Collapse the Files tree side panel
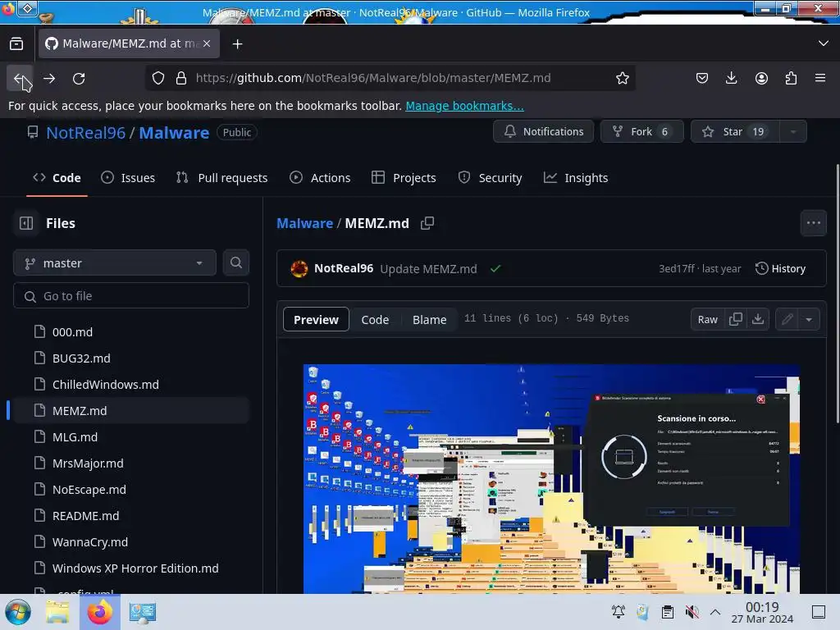 [x=26, y=223]
